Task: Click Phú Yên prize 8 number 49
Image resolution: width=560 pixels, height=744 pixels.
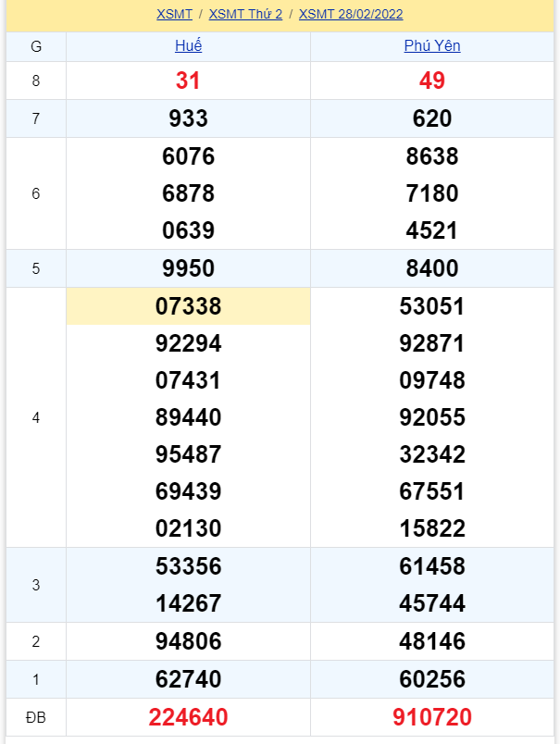Action: [x=432, y=81]
